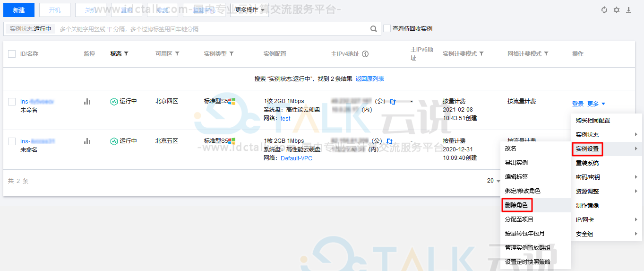The height and width of the screenshot is (271, 644).
Task: Click the 关机 button
Action: (x=91, y=10)
